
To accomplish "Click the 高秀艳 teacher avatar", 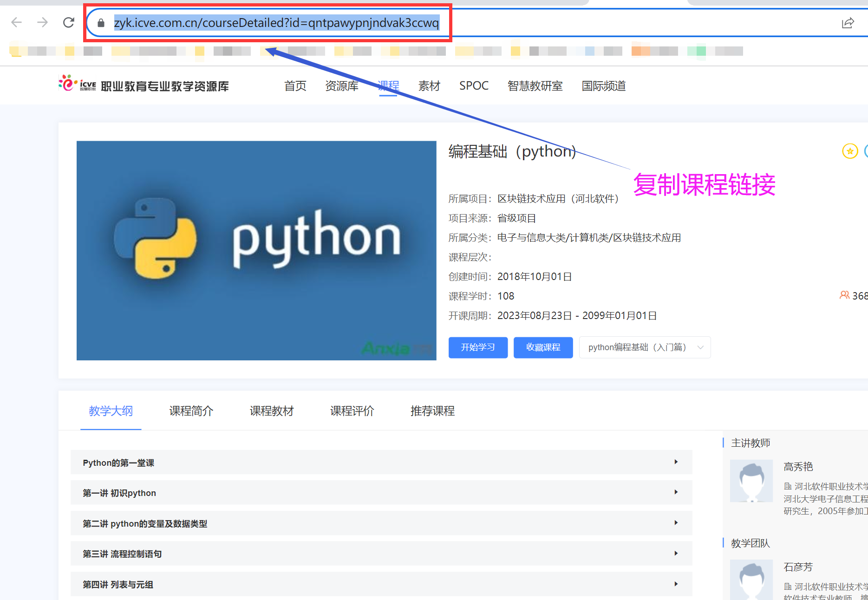I will click(751, 481).
